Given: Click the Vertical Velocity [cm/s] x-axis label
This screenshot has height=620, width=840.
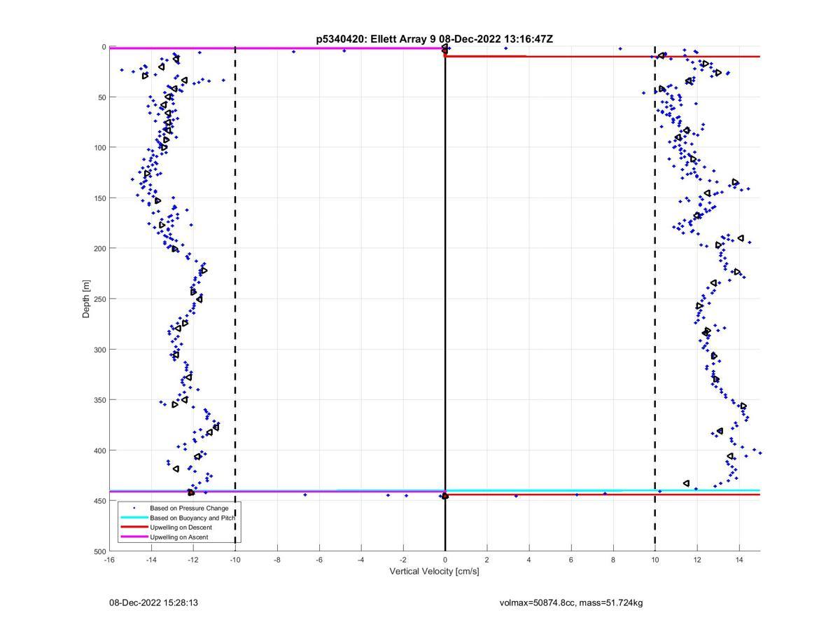Looking at the screenshot, I should tap(434, 572).
